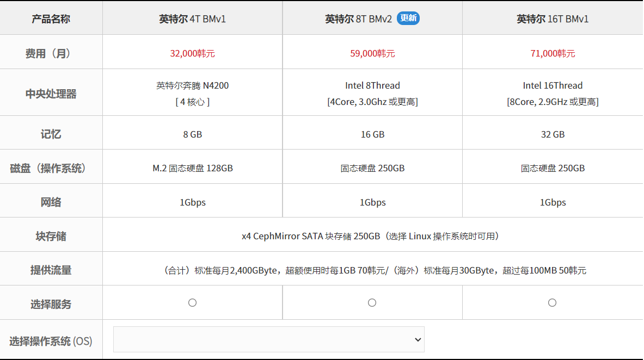
Task: Select the 英特尔 4T BMv1 service radio button
Action: tap(192, 302)
